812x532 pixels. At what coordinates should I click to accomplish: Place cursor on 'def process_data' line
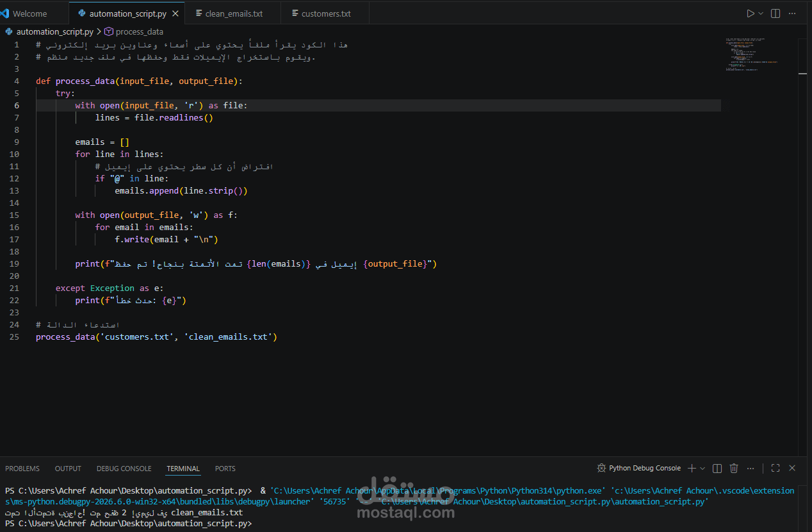point(140,81)
